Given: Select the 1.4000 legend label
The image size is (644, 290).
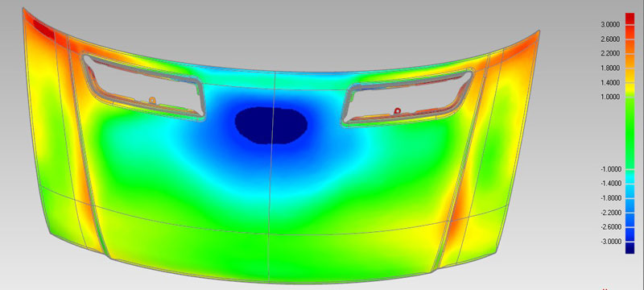Looking at the screenshot, I should click(x=610, y=82).
